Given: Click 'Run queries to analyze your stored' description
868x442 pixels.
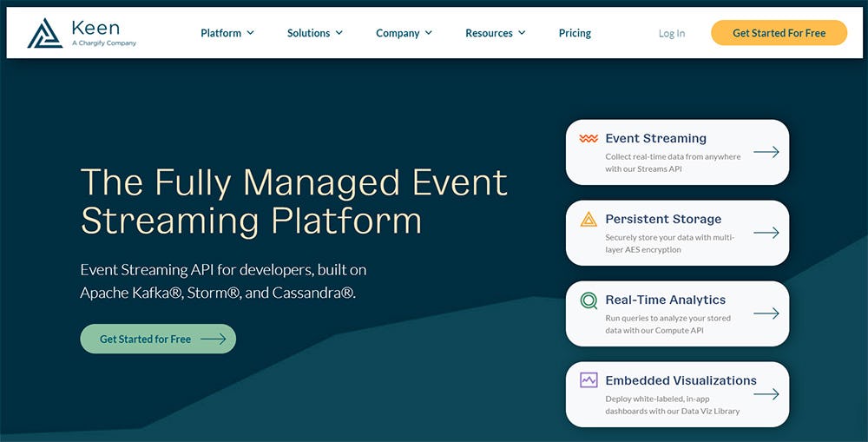Looking at the screenshot, I should 667,319.
